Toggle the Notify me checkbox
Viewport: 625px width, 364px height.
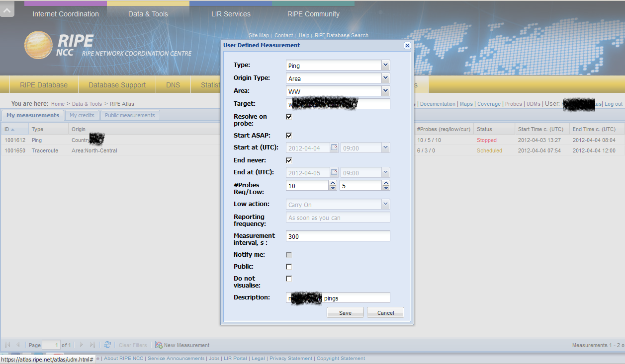coord(289,255)
